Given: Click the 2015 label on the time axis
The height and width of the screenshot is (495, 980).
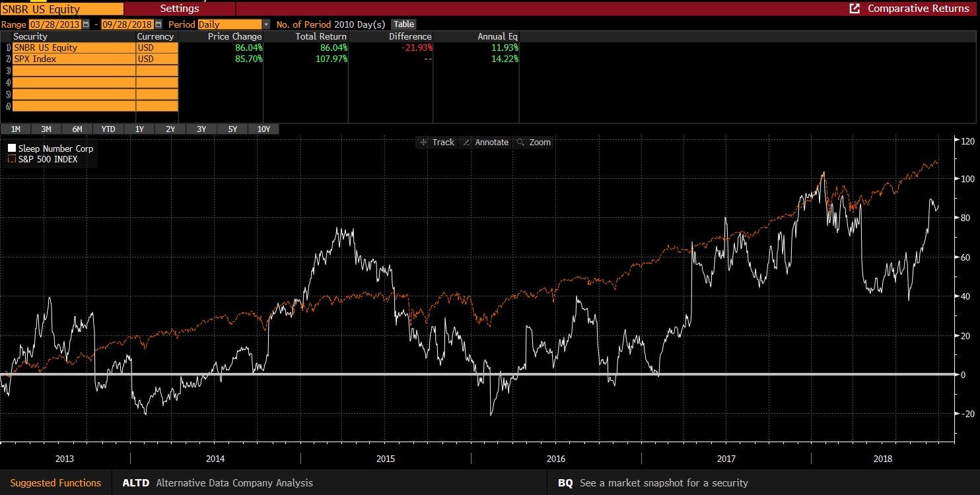Looking at the screenshot, I should 385,459.
